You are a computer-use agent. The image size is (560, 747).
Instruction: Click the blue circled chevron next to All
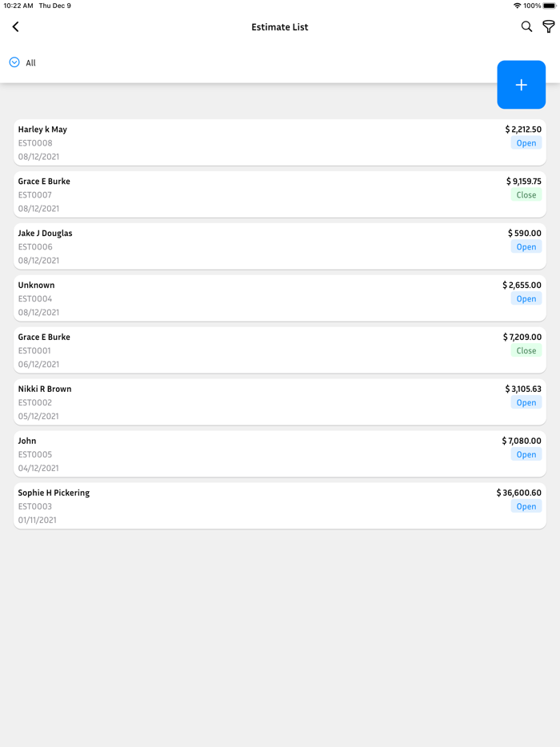pos(14,62)
